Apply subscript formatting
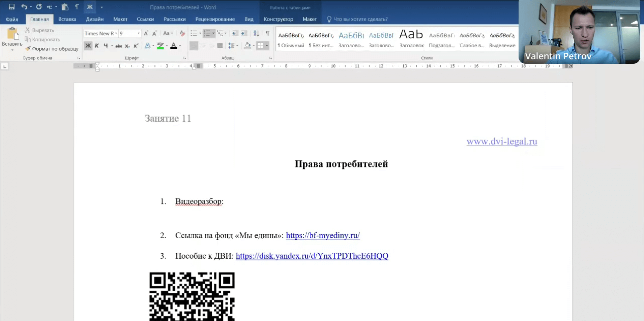The height and width of the screenshot is (321, 644). click(127, 45)
